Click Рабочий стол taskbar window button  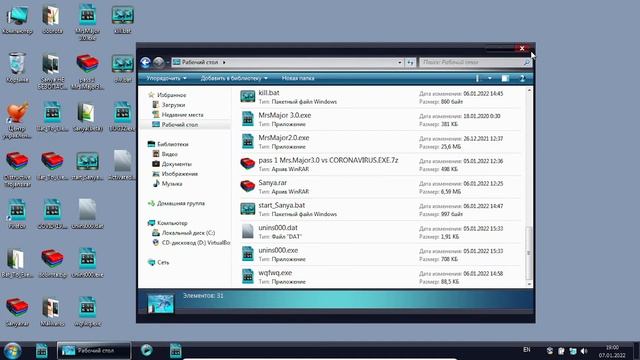point(94,351)
